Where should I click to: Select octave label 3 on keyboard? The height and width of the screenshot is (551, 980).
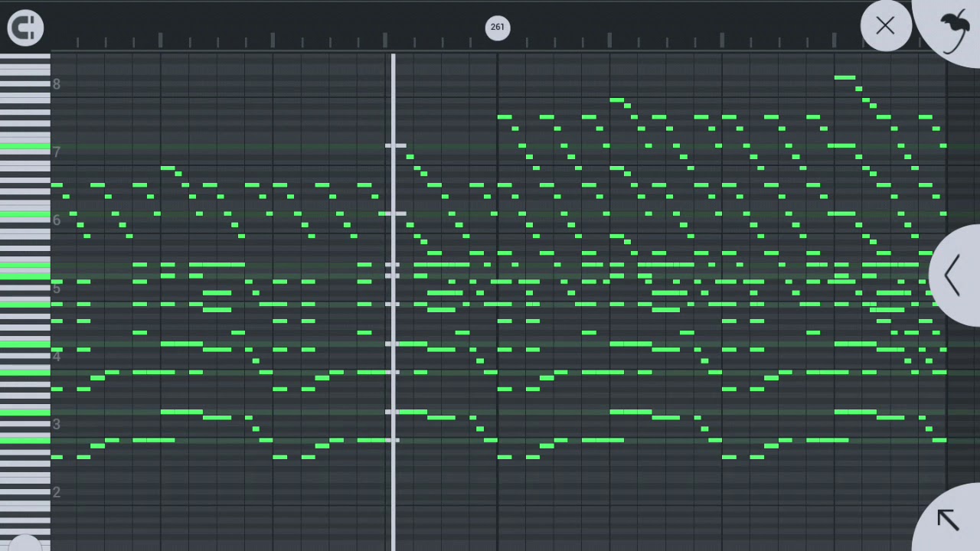tap(57, 424)
